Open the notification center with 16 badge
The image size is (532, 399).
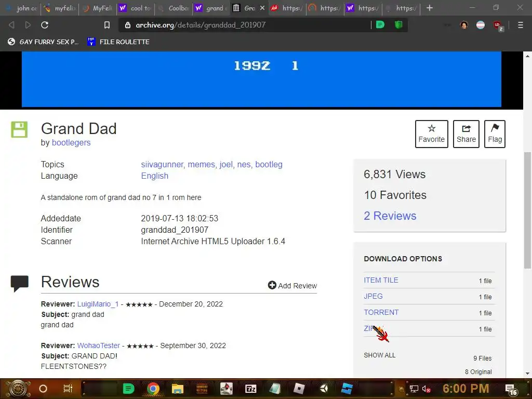tap(511, 390)
